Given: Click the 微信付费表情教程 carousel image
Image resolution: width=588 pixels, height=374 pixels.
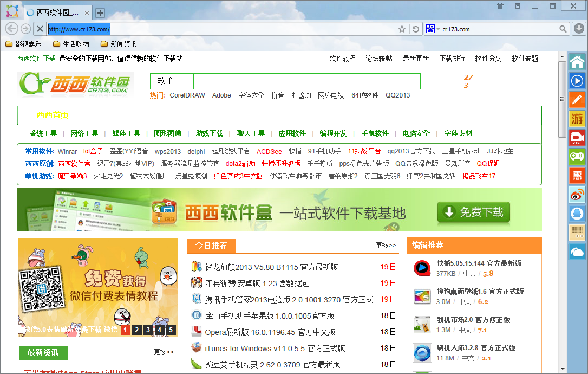Looking at the screenshot, I should coord(98,288).
